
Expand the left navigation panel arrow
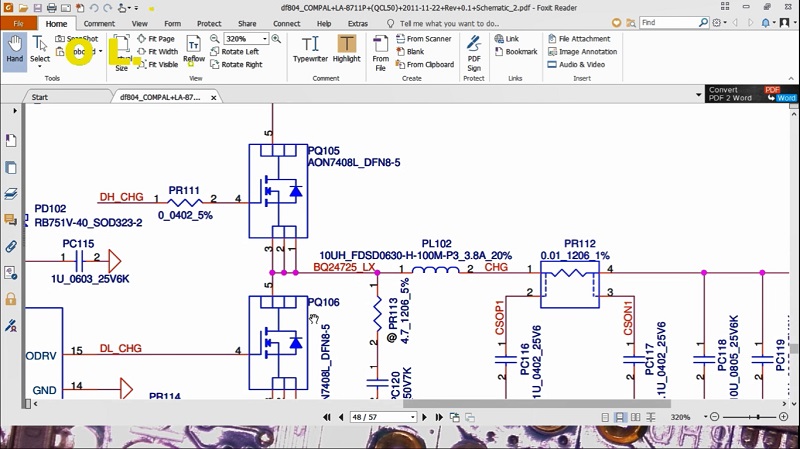pos(15,110)
